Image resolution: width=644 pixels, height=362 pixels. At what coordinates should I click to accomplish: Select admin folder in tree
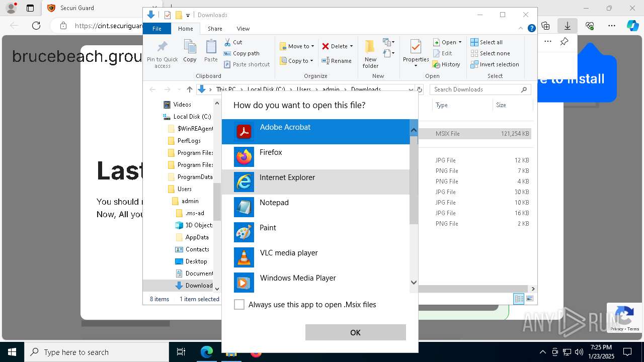pyautogui.click(x=185, y=201)
